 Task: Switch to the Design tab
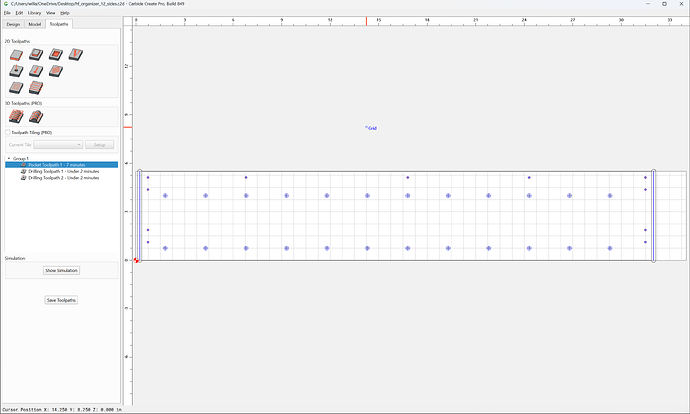(x=13, y=24)
